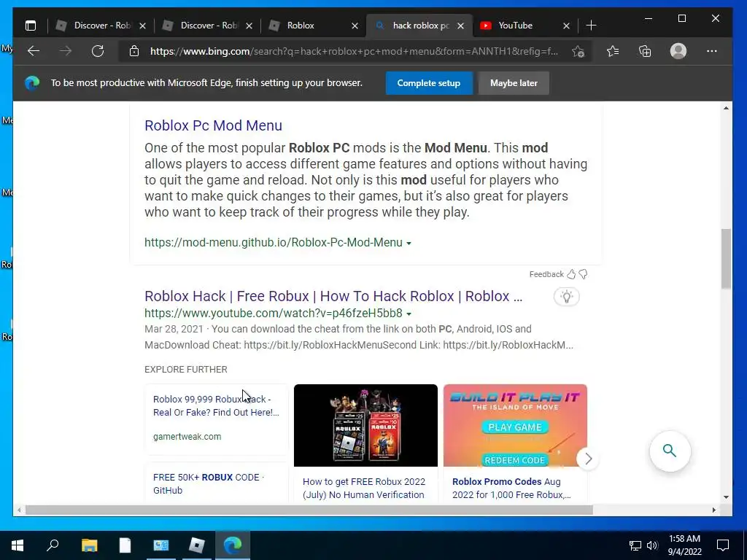Open How to get FREE Robux 2022 link
The image size is (747, 560).
coord(363,488)
